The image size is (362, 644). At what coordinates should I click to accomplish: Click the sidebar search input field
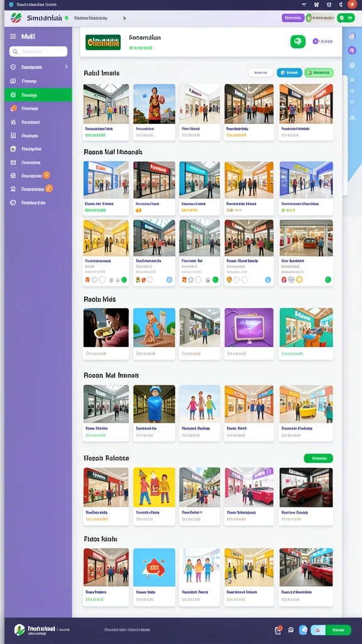click(38, 52)
